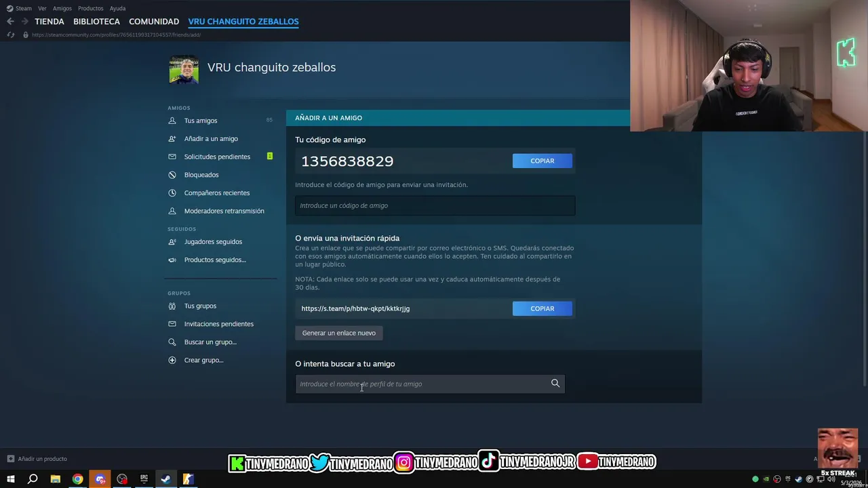Viewport: 868px width, 488px height.
Task: Click the magnifier icon in the friend search
Action: (555, 384)
